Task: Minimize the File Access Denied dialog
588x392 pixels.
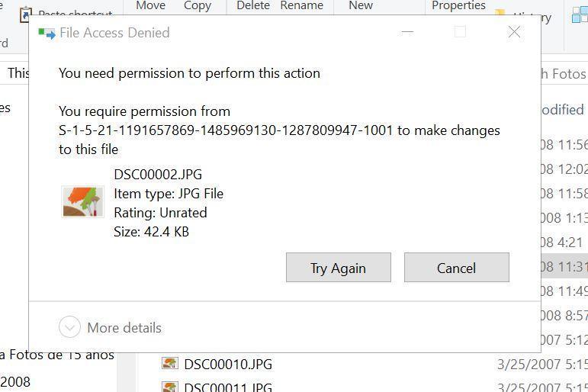Action: click(x=407, y=32)
